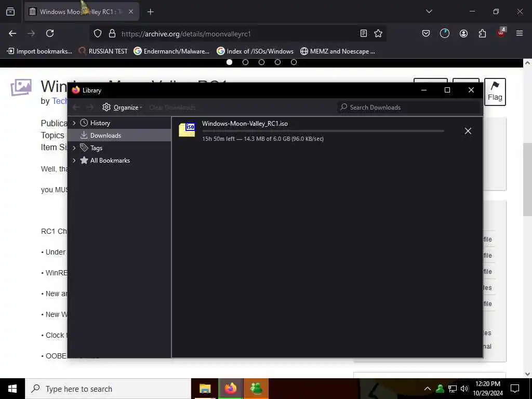Open the Endermanch/Malware bookmark
Image resolution: width=532 pixels, height=399 pixels.
point(171,51)
